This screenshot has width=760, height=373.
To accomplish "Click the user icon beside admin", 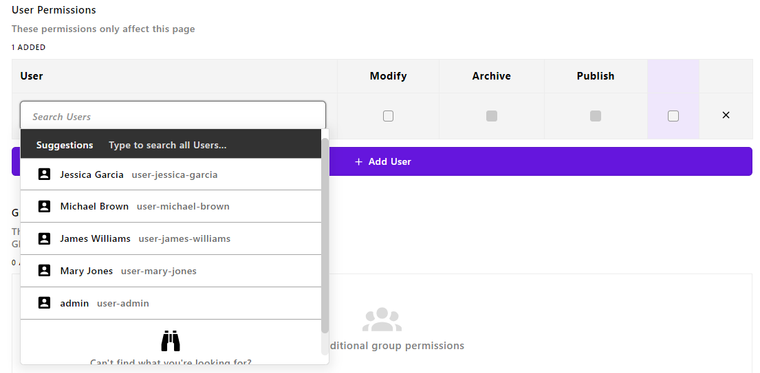I will tap(44, 303).
